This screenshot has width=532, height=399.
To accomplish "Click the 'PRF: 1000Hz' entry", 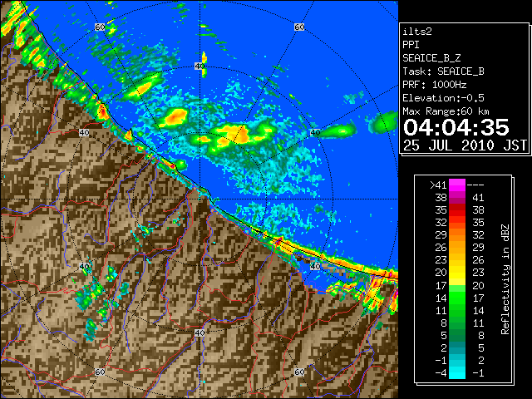I will coord(435,85).
